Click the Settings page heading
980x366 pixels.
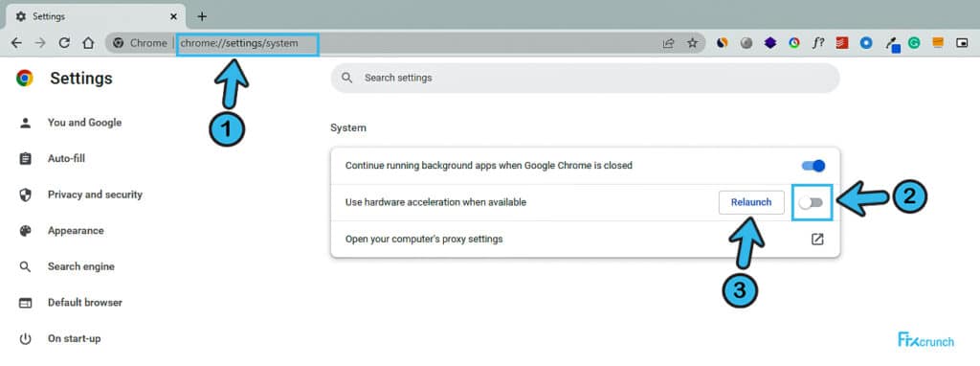click(x=81, y=79)
